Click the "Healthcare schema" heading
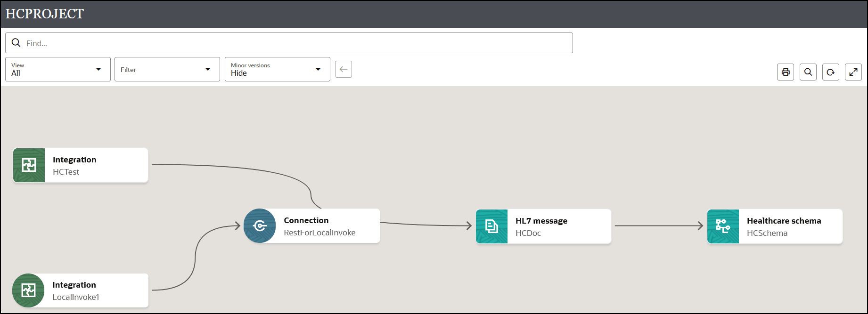Viewport: 868px width, 314px height. coord(784,221)
